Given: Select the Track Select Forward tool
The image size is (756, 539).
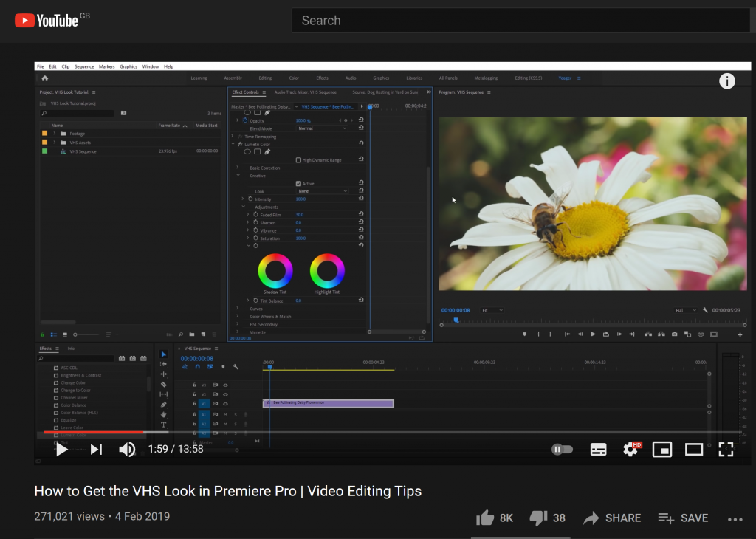Looking at the screenshot, I should 163,364.
